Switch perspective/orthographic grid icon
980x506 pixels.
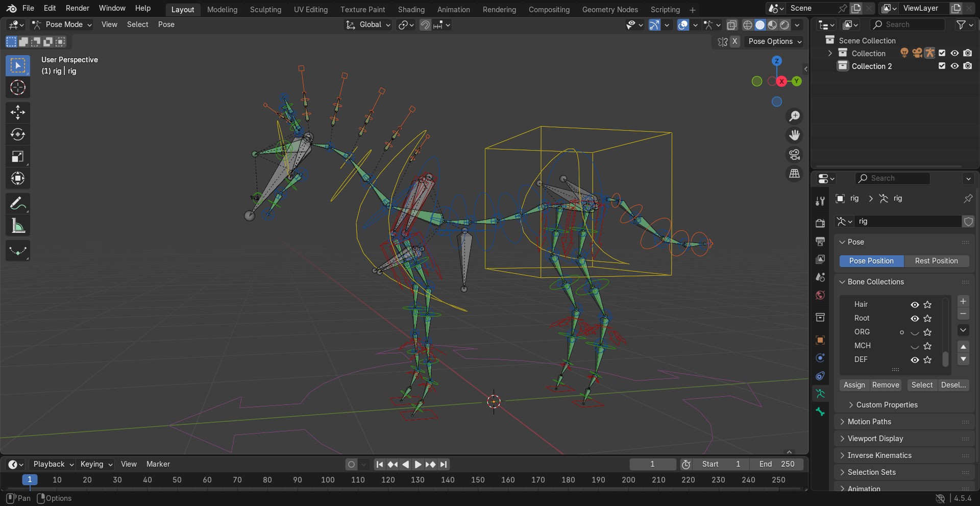[794, 174]
